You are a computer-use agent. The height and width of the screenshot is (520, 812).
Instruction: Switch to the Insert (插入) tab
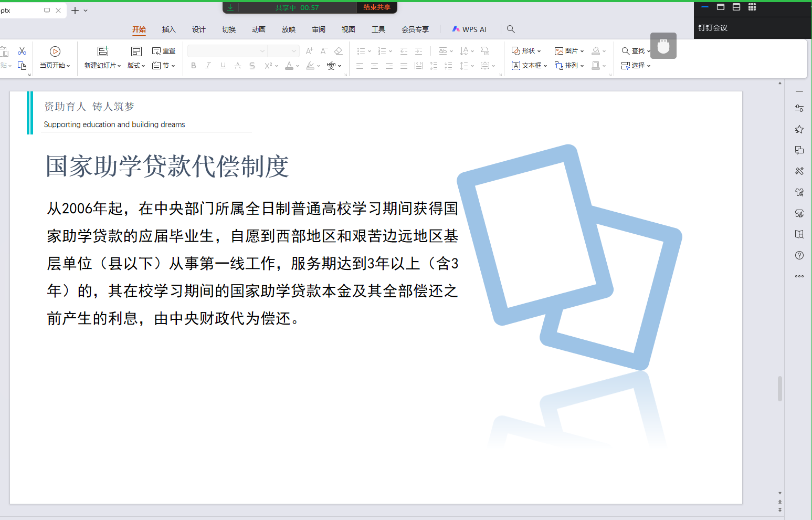click(169, 29)
